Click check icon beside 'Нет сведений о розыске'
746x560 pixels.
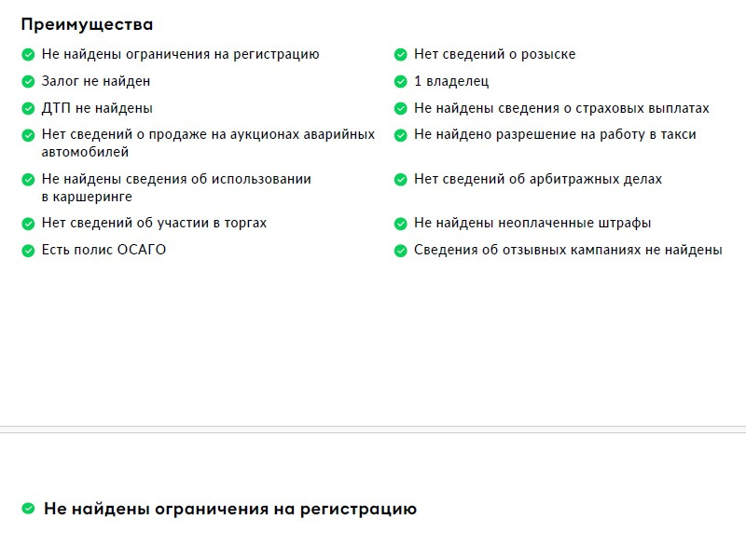[x=401, y=55]
